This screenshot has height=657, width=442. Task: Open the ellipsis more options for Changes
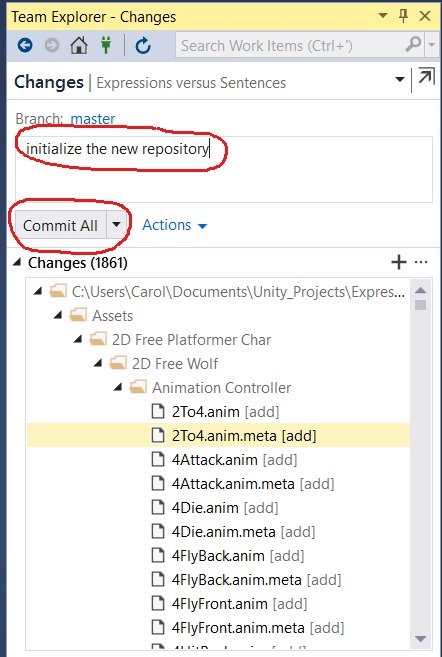click(421, 262)
